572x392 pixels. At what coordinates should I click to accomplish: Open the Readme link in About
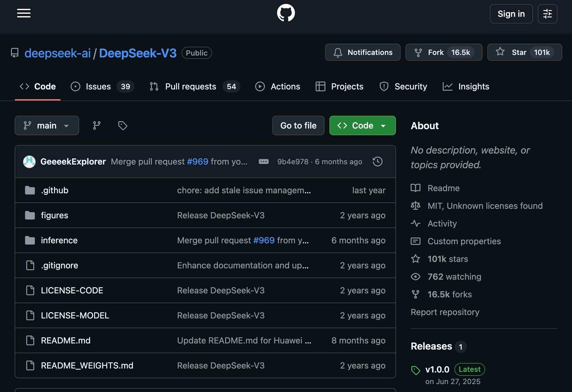(443, 188)
